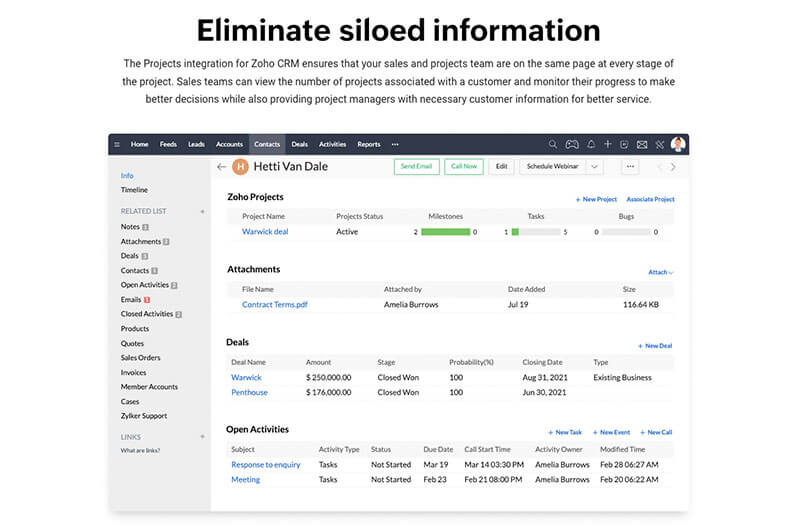Click the user profile avatar
800x530 pixels.
click(678, 144)
